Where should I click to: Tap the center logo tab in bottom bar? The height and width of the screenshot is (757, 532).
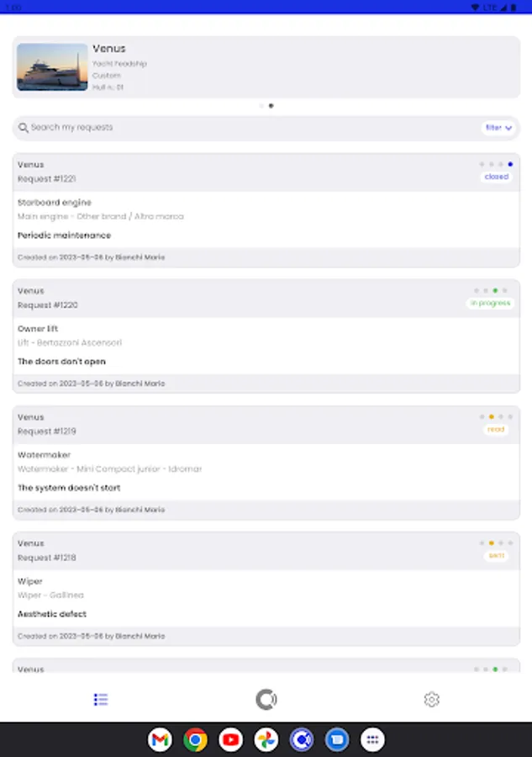266,699
